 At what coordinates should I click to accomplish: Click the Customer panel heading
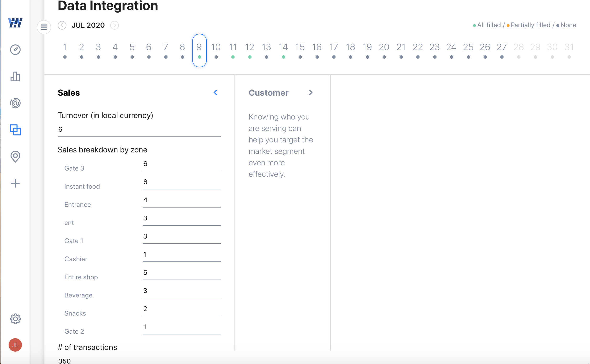269,93
